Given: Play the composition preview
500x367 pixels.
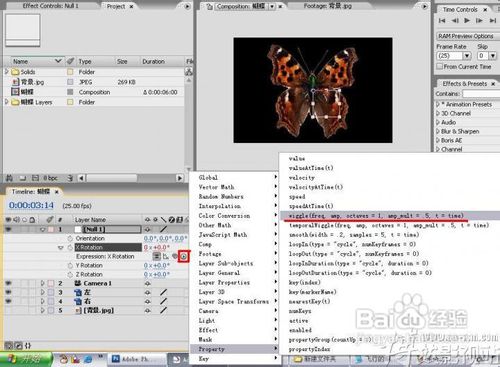Looking at the screenshot, I should (x=467, y=21).
